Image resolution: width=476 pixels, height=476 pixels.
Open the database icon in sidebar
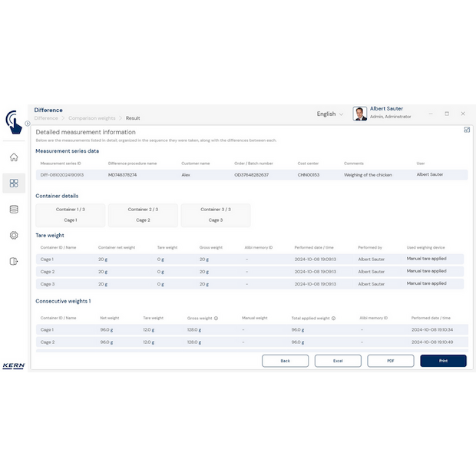(14, 209)
